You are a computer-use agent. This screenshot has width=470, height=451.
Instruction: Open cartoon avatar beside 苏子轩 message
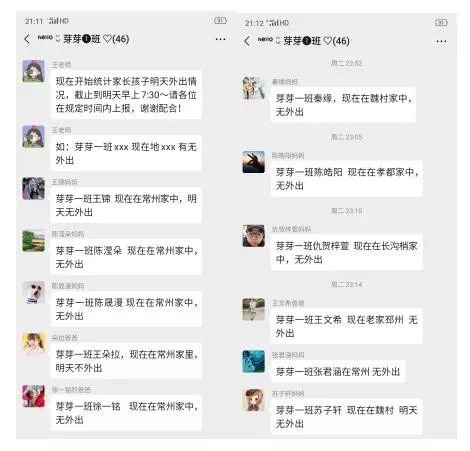click(254, 400)
